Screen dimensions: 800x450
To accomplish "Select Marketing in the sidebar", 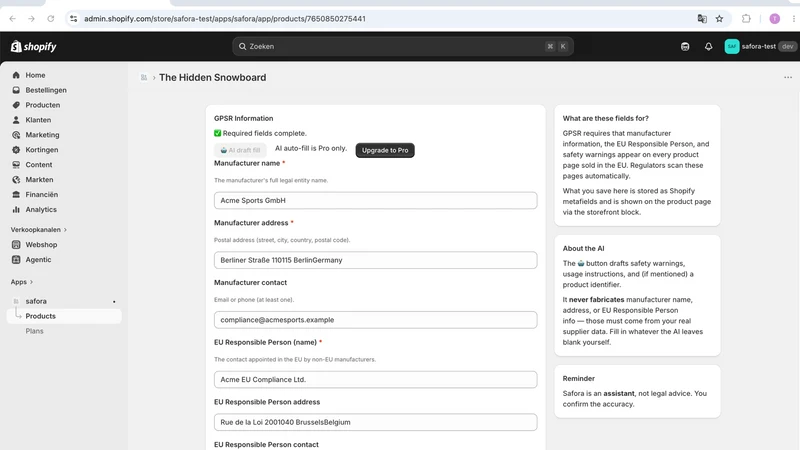I will (42, 135).
